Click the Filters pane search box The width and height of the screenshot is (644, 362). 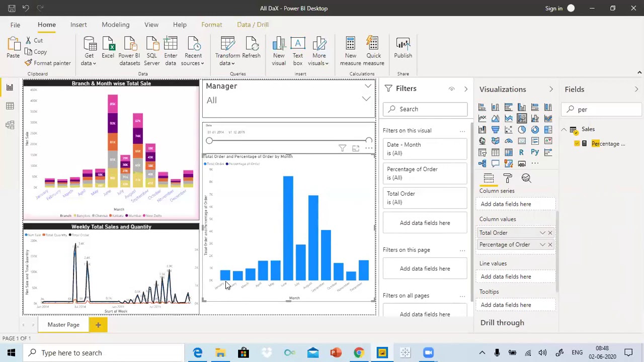pyautogui.click(x=425, y=109)
